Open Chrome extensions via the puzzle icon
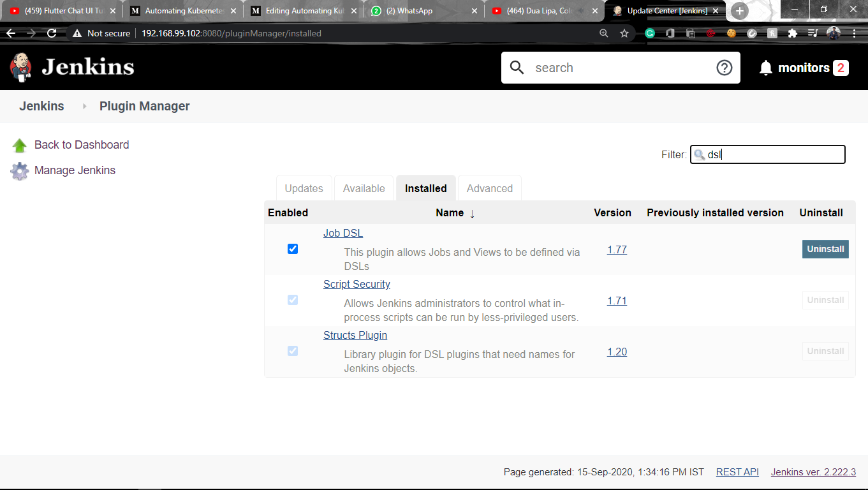This screenshot has height=490, width=868. (x=791, y=33)
